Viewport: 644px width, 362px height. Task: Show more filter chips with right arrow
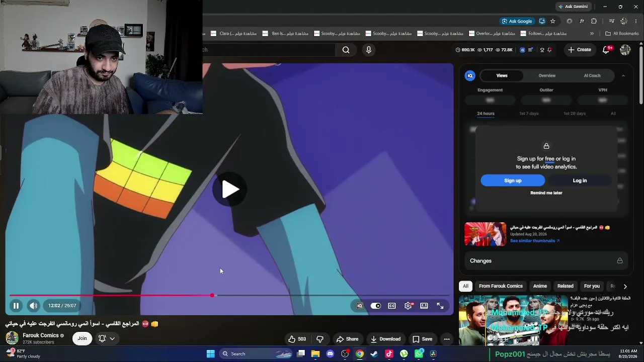[x=625, y=286]
